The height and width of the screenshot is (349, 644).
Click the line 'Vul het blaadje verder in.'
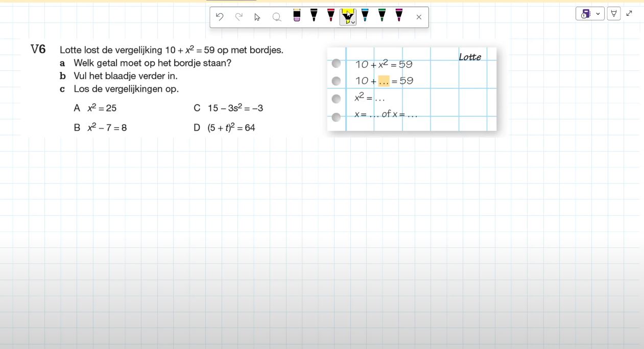tap(126, 76)
